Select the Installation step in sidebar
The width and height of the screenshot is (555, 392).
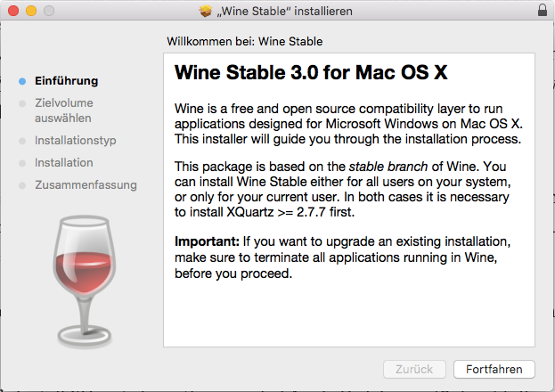[x=64, y=162]
